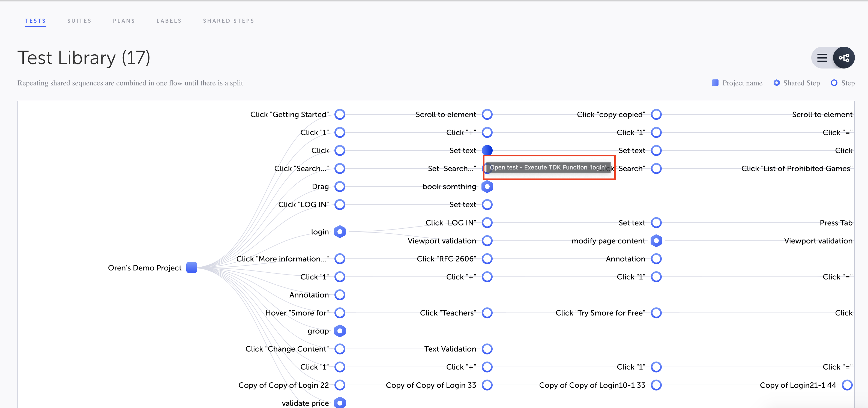
Task: Click the book somthing shared step node
Action: click(487, 186)
